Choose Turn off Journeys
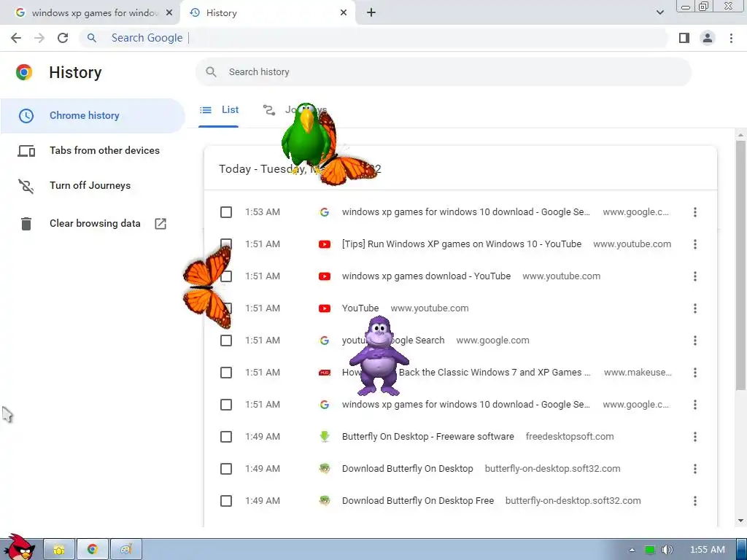 pos(93,186)
